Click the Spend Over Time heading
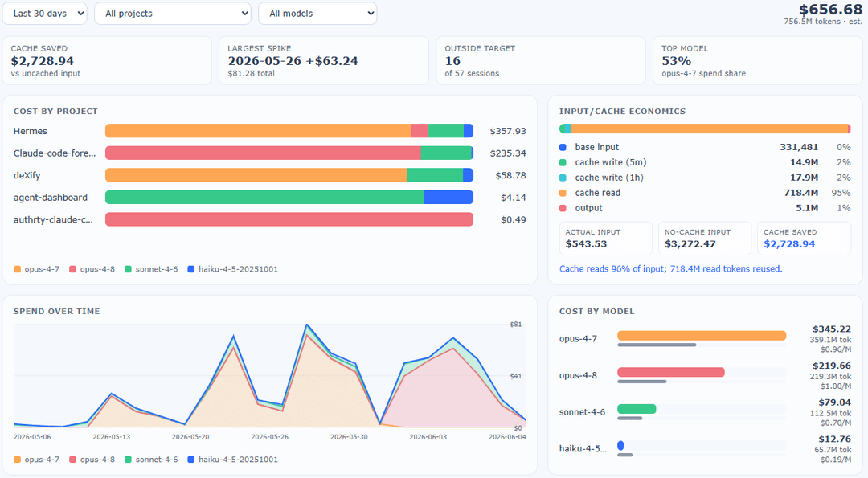This screenshot has height=478, width=868. coord(56,312)
